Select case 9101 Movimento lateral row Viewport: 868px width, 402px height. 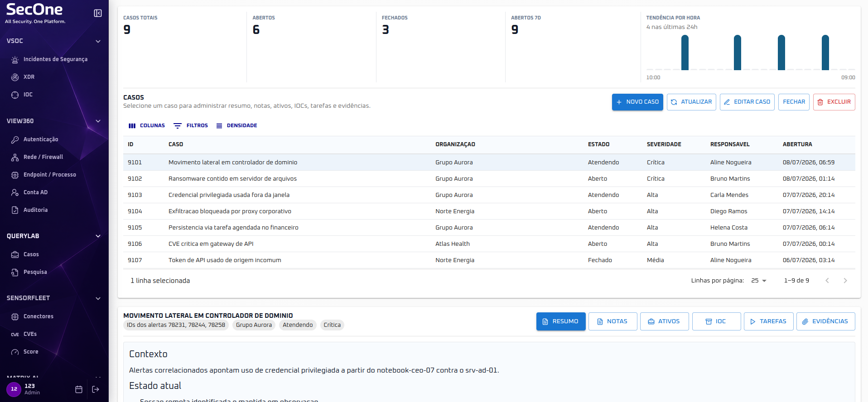pos(489,163)
